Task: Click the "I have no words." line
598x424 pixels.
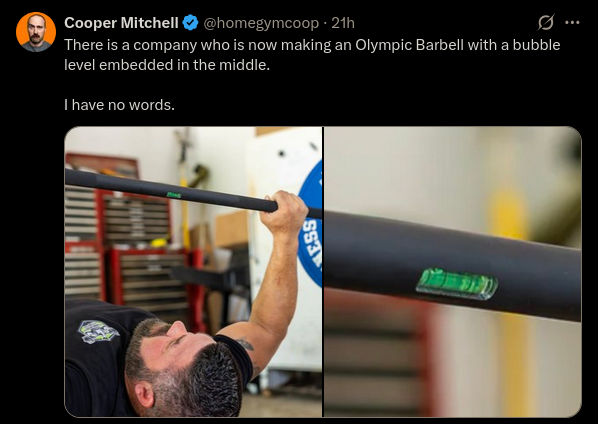Action: (119, 104)
